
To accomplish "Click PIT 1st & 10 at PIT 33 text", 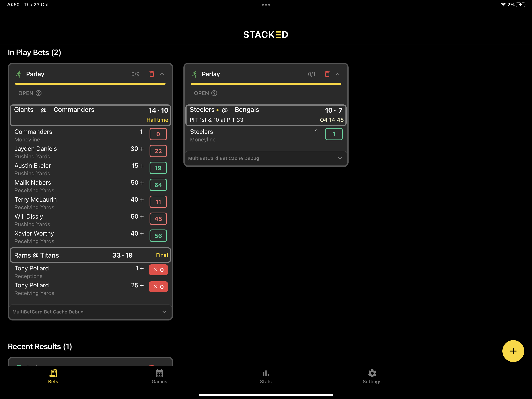I will pos(217,120).
